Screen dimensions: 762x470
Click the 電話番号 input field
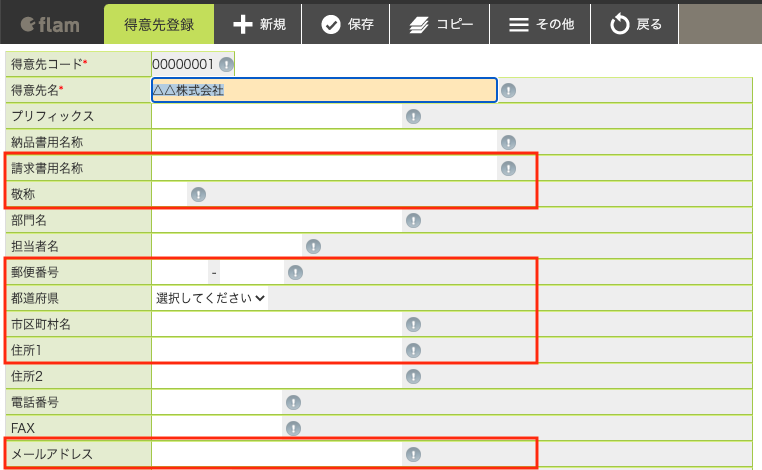[217, 402]
